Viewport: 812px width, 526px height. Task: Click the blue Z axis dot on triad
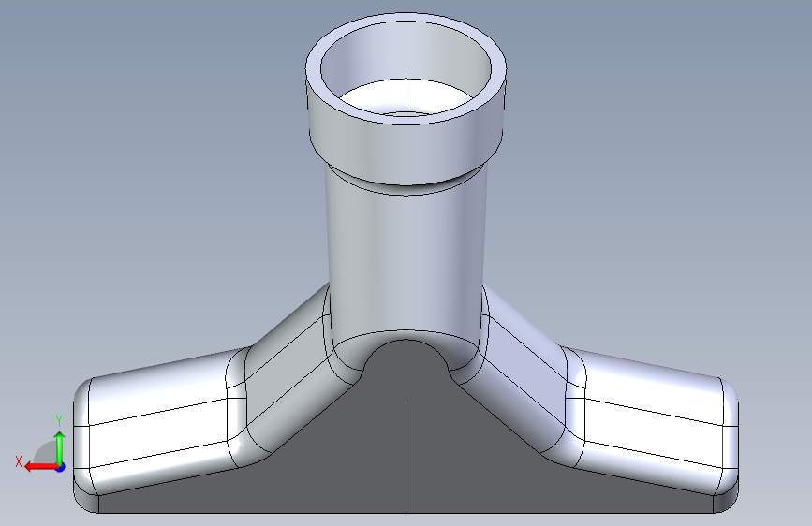click(x=61, y=467)
